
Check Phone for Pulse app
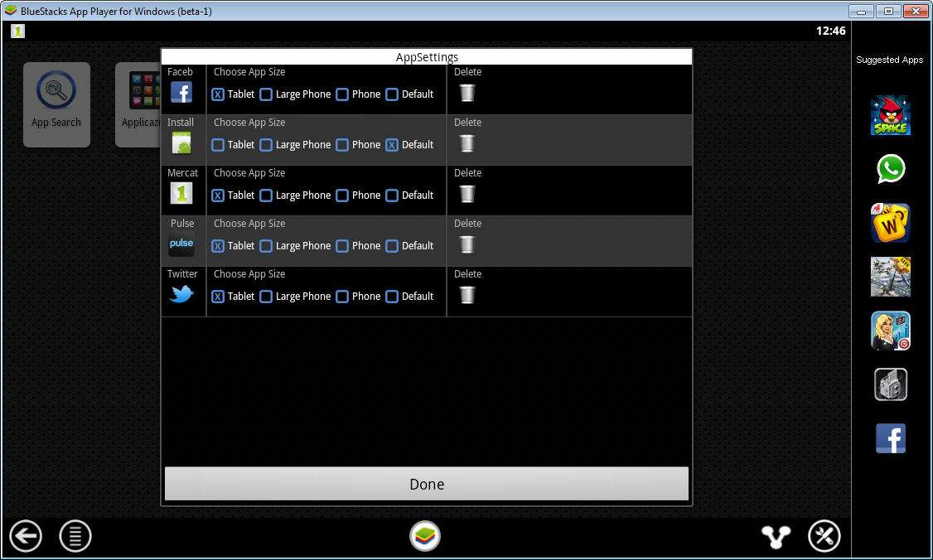point(342,246)
